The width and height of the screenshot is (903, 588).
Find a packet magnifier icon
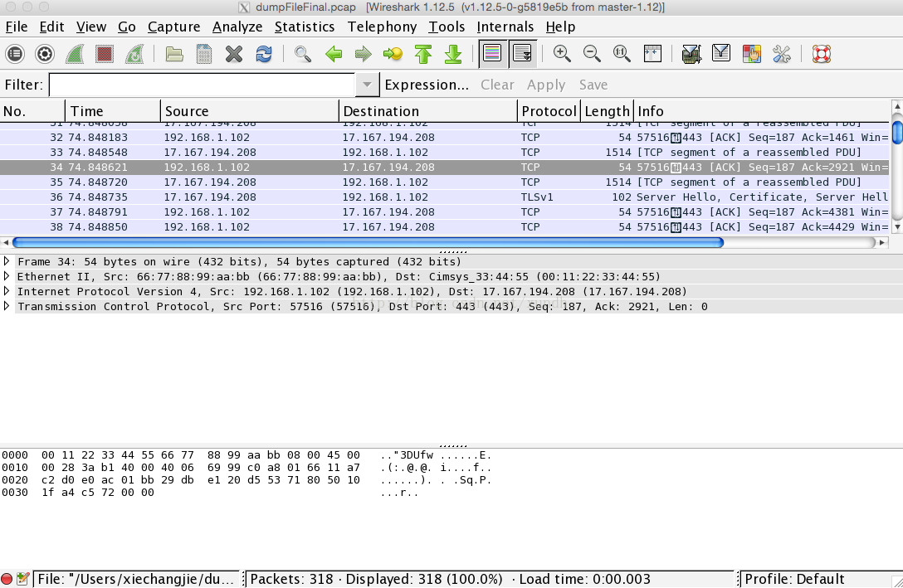[303, 54]
